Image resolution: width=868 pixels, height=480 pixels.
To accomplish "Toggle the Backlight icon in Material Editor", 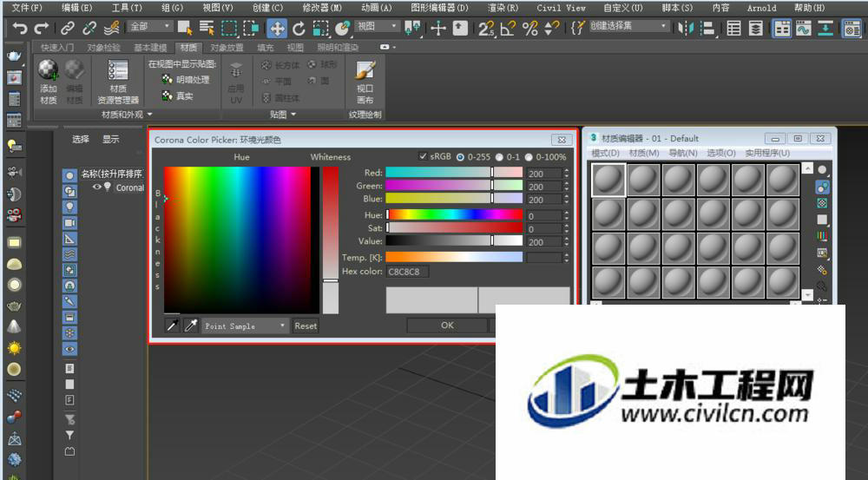I will [x=822, y=187].
